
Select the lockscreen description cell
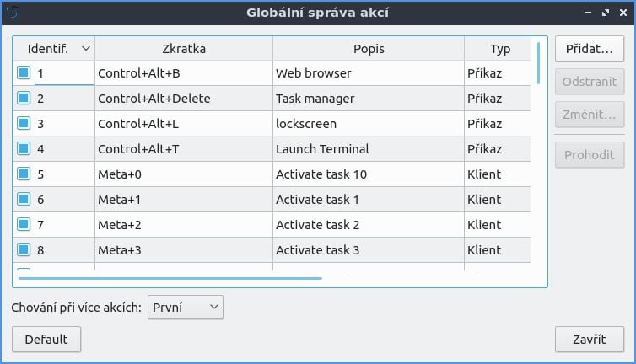click(368, 124)
